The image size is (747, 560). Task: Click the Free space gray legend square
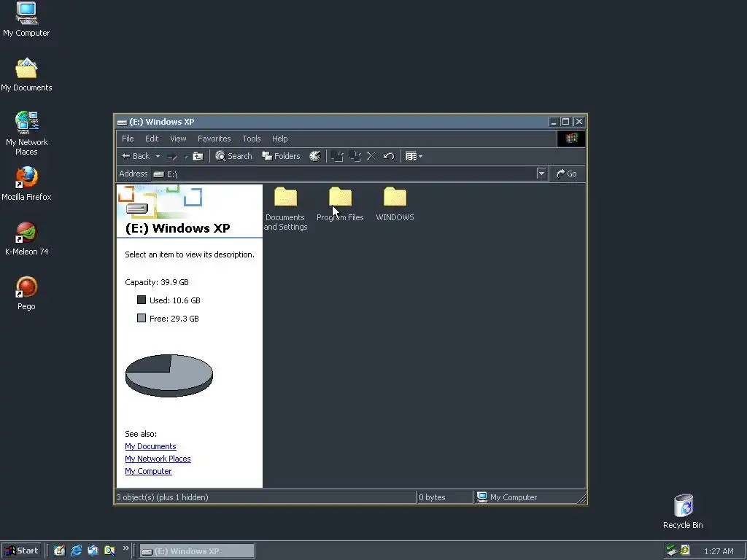point(142,318)
